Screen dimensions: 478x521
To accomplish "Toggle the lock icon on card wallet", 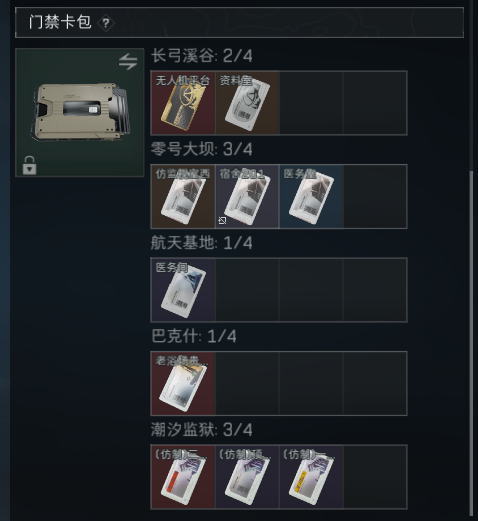I will [29, 165].
